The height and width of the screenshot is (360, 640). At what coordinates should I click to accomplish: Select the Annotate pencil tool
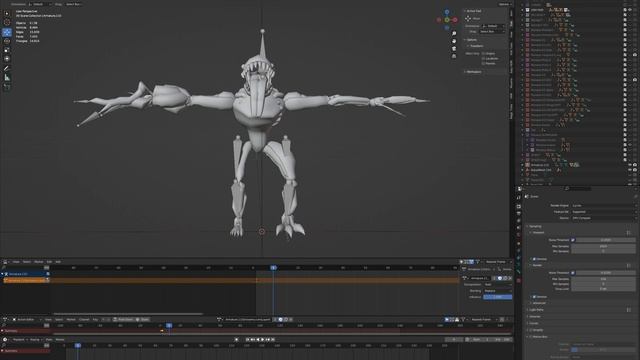point(7,68)
